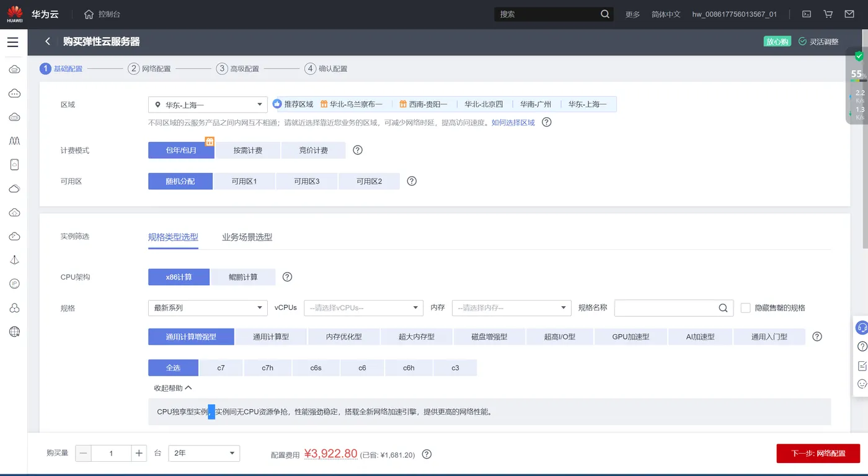Open the CloudShell terminal icon
868x476 pixels.
[x=807, y=14]
